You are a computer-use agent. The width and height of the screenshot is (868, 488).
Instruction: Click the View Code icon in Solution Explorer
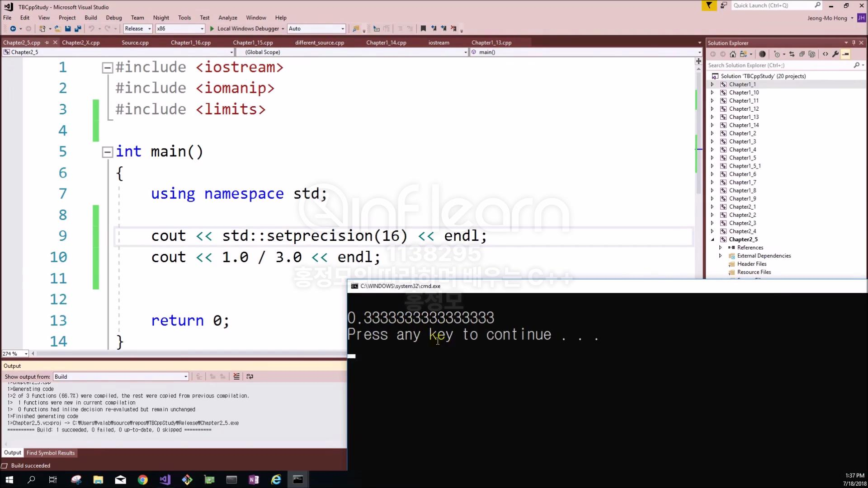(x=826, y=54)
